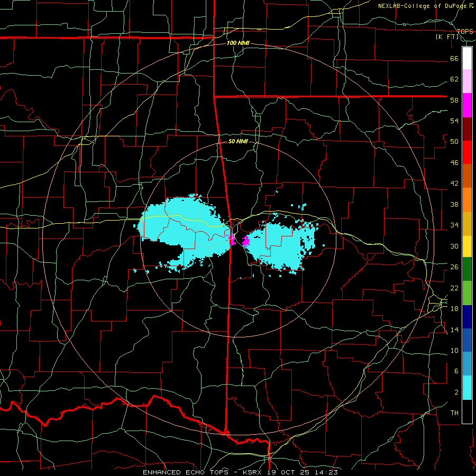Image resolution: width=476 pixels, height=476 pixels.
Task: Click the 30 legend value
Action: tap(454, 246)
